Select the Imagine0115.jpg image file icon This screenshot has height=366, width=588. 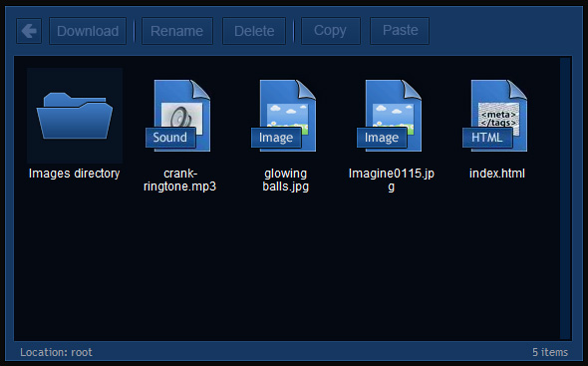(x=390, y=116)
